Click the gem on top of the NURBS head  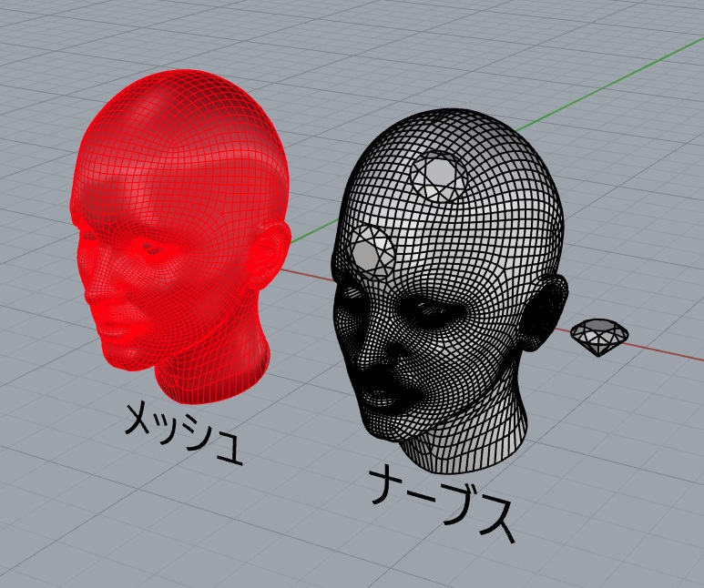pos(439,177)
